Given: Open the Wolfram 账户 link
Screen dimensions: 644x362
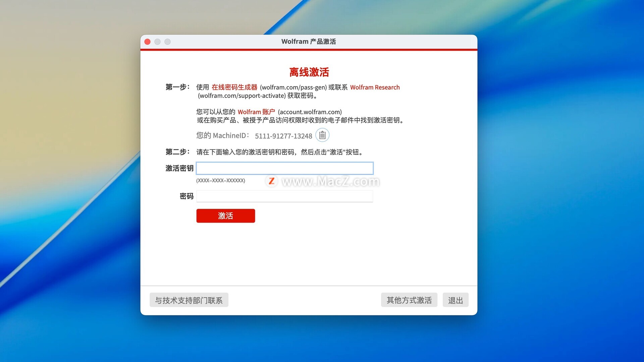Looking at the screenshot, I should tap(256, 112).
